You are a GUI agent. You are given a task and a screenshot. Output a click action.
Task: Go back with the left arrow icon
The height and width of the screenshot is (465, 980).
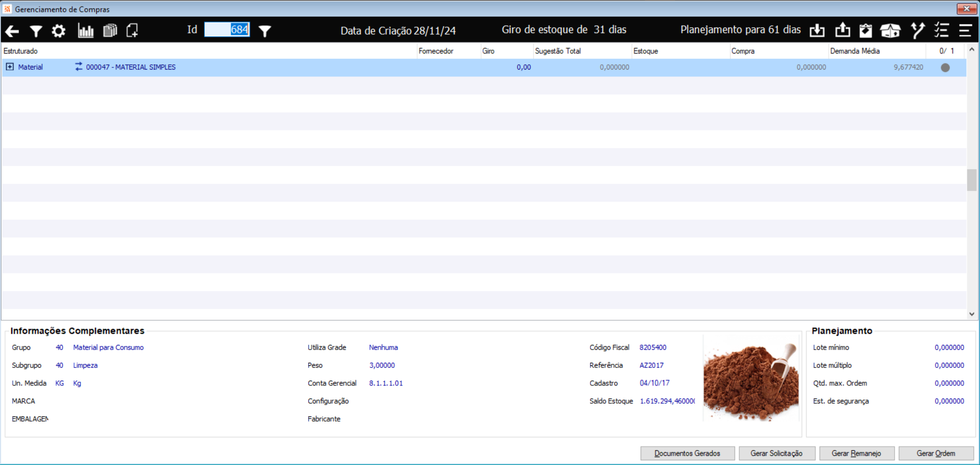pos(12,31)
